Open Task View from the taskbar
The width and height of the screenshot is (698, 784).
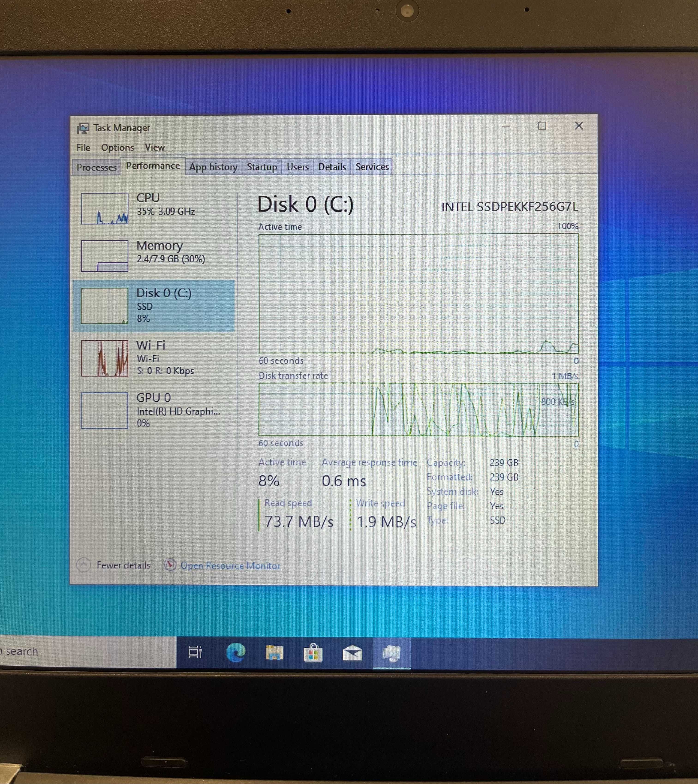[195, 652]
